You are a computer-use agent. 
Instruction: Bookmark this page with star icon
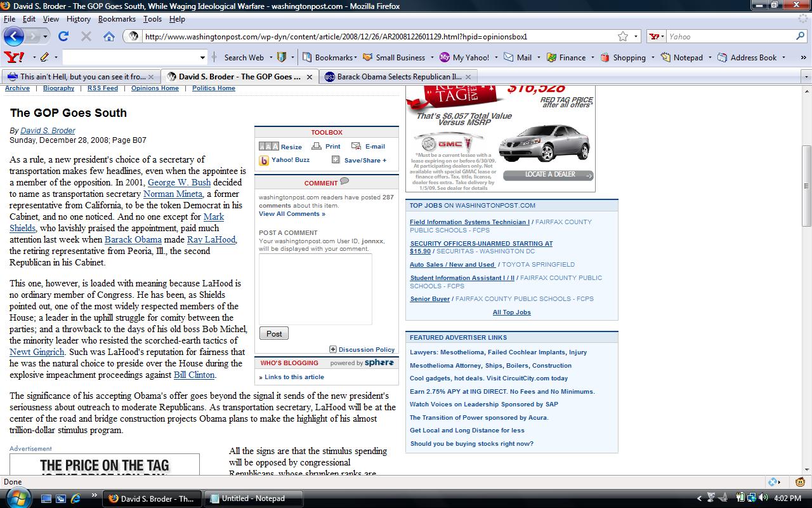[623, 36]
